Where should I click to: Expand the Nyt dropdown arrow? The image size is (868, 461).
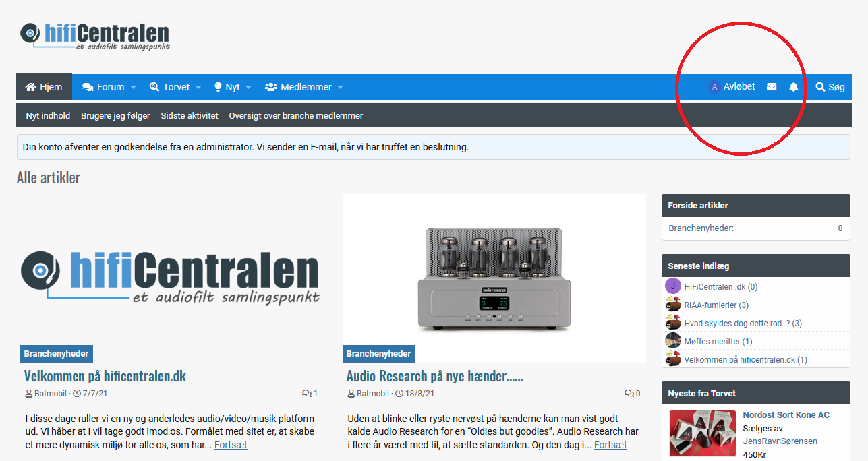(248, 88)
